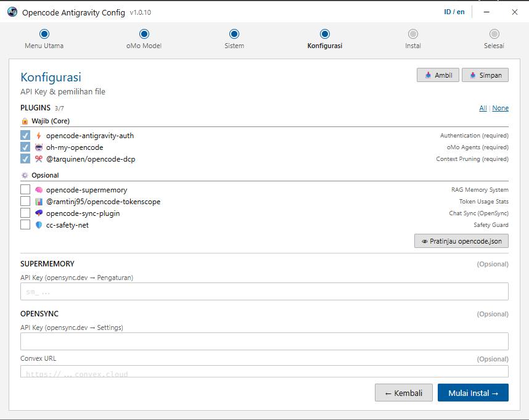Screen dimensions: 529x420
Task: Enable the opencode-sync-plugin checkbox
Action: pos(25,213)
